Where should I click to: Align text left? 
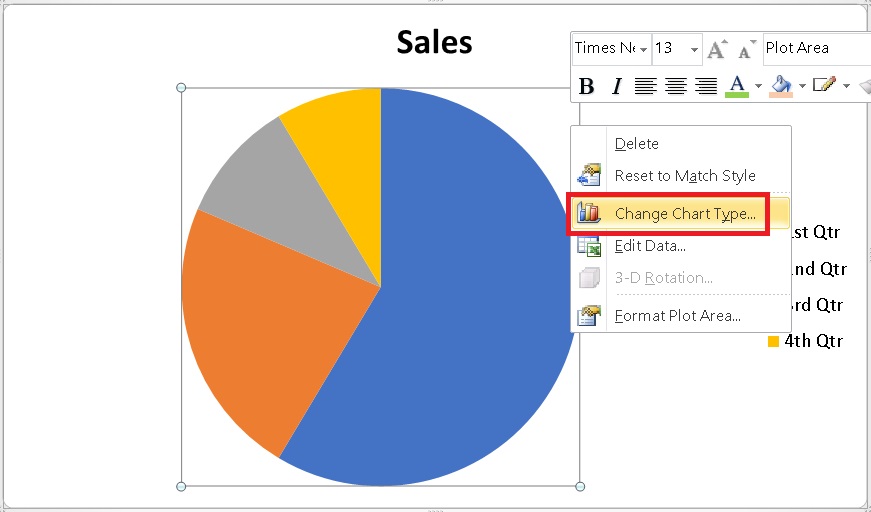(646, 86)
